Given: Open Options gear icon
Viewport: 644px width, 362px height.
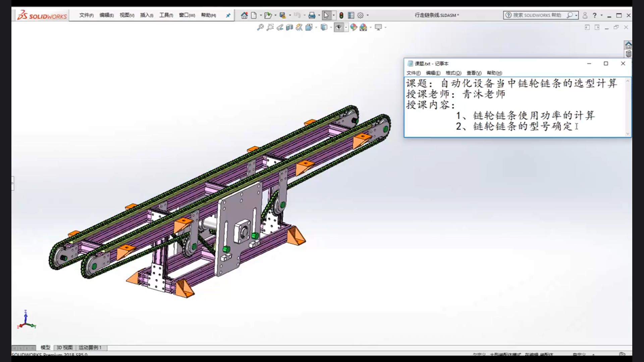Looking at the screenshot, I should (361, 15).
